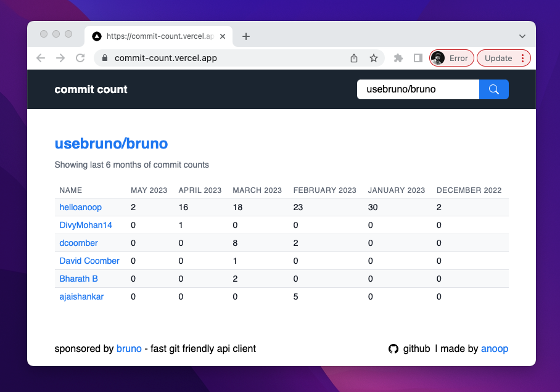Image resolution: width=560 pixels, height=392 pixels.
Task: Open the share page icon
Action: 354,58
